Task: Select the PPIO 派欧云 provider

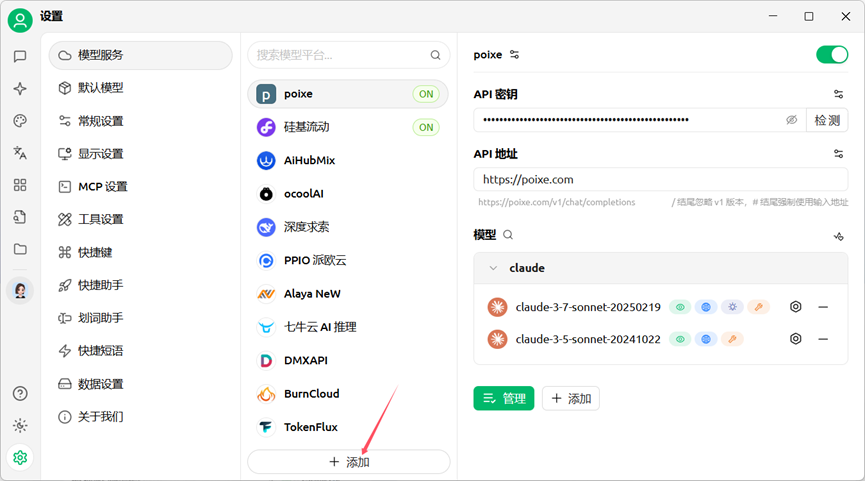Action: point(348,260)
